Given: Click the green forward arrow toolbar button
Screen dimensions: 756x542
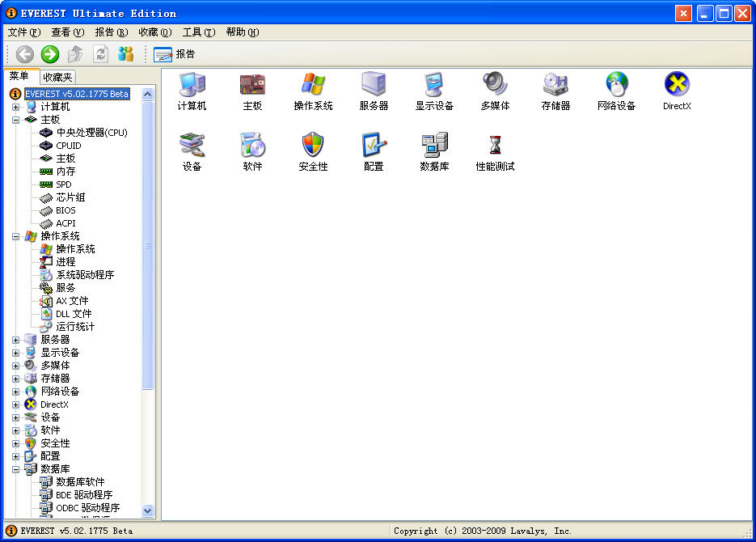Looking at the screenshot, I should [50, 54].
